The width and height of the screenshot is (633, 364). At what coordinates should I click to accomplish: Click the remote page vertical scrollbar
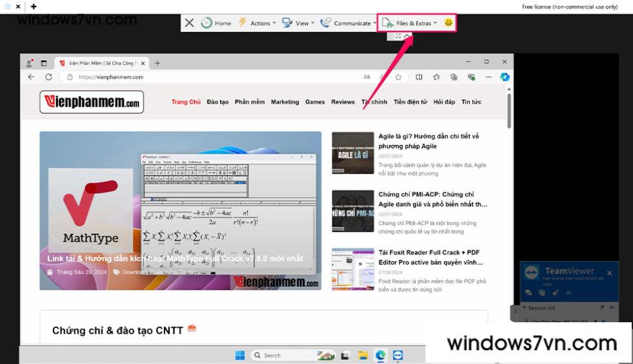pos(509,111)
